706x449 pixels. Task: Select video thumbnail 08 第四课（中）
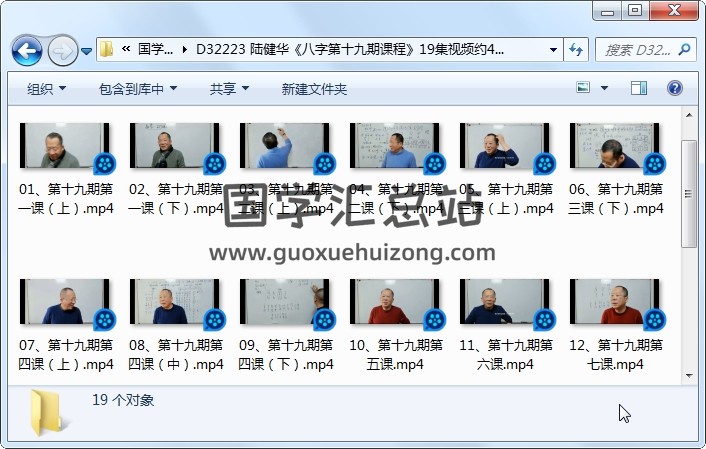[175, 302]
